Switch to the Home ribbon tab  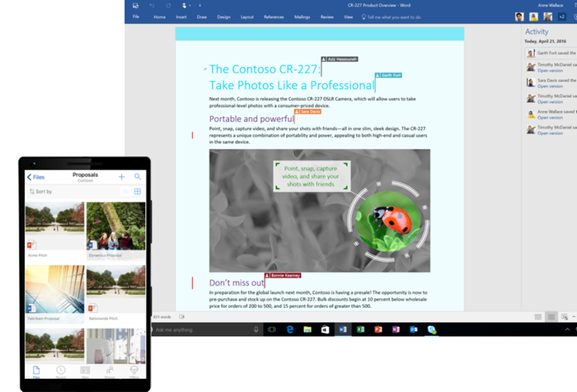[x=159, y=17]
